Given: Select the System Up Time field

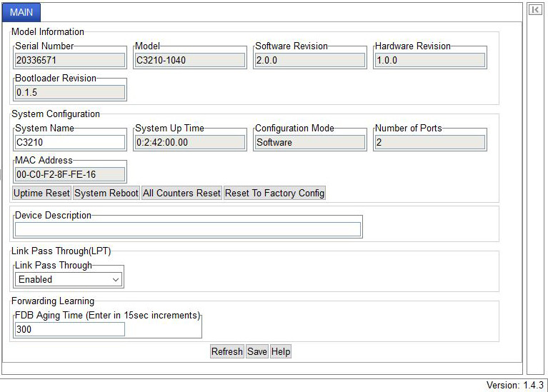Looking at the screenshot, I should tap(190, 142).
